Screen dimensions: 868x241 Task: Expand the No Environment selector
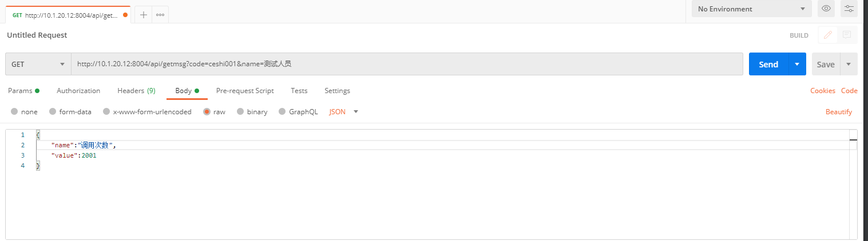[751, 9]
